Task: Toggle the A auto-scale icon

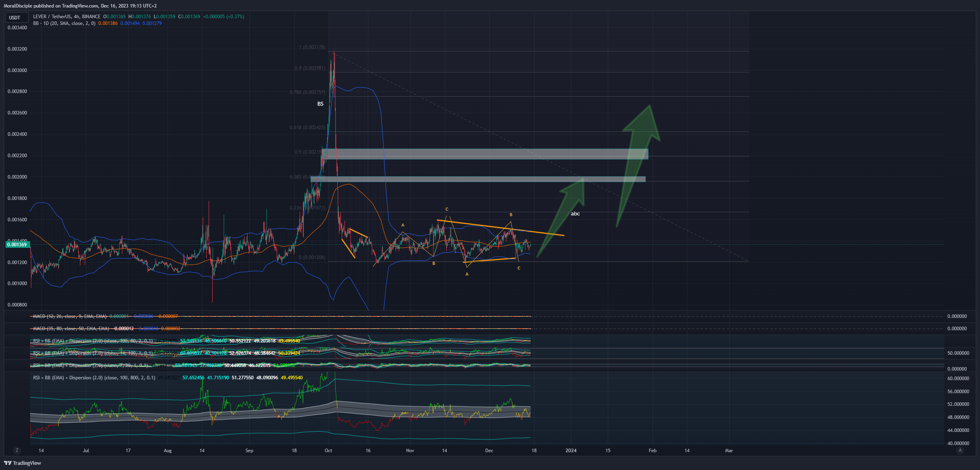Action: click(x=960, y=450)
